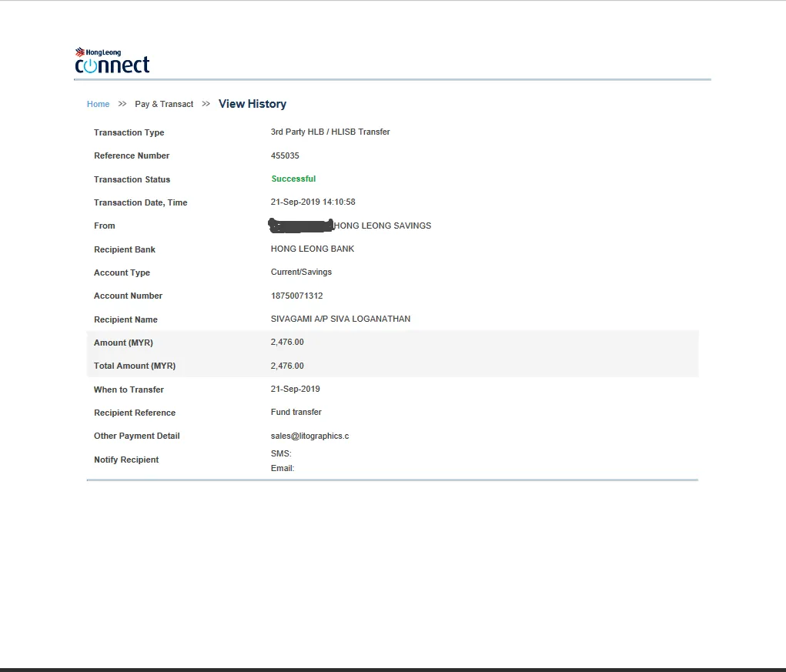This screenshot has height=672, width=786.
Task: Select the Transaction Type label
Action: coord(129,132)
